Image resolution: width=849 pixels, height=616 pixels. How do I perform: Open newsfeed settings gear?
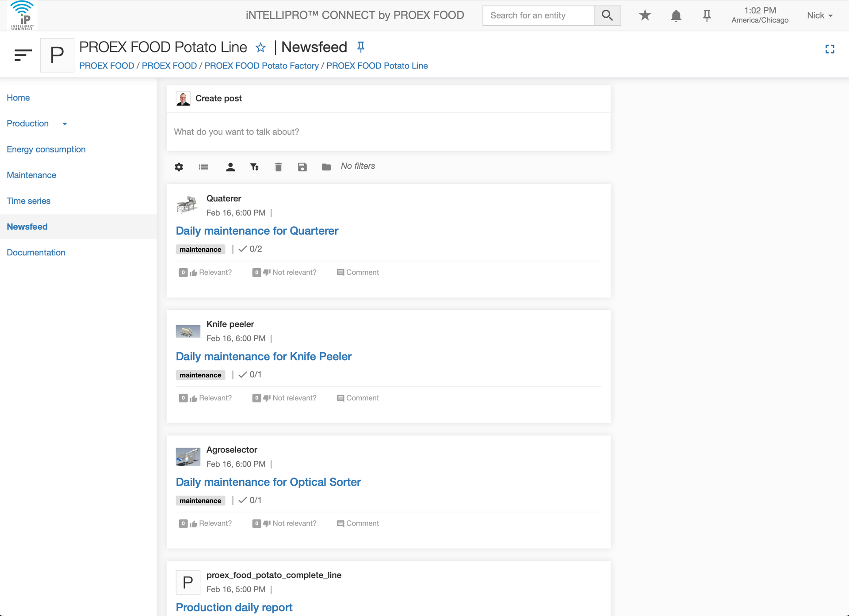[x=179, y=167]
